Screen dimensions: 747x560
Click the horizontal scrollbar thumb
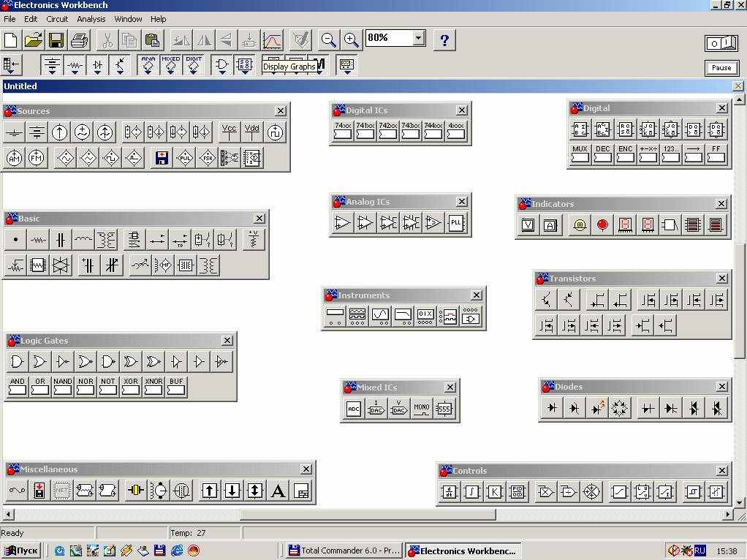368,515
